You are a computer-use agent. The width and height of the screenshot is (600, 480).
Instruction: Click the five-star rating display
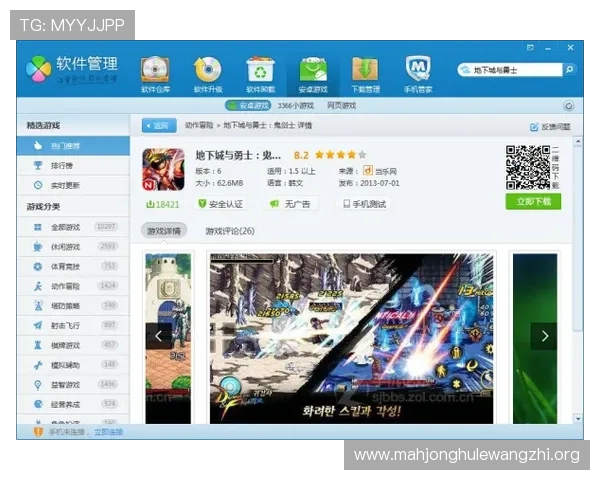point(341,155)
